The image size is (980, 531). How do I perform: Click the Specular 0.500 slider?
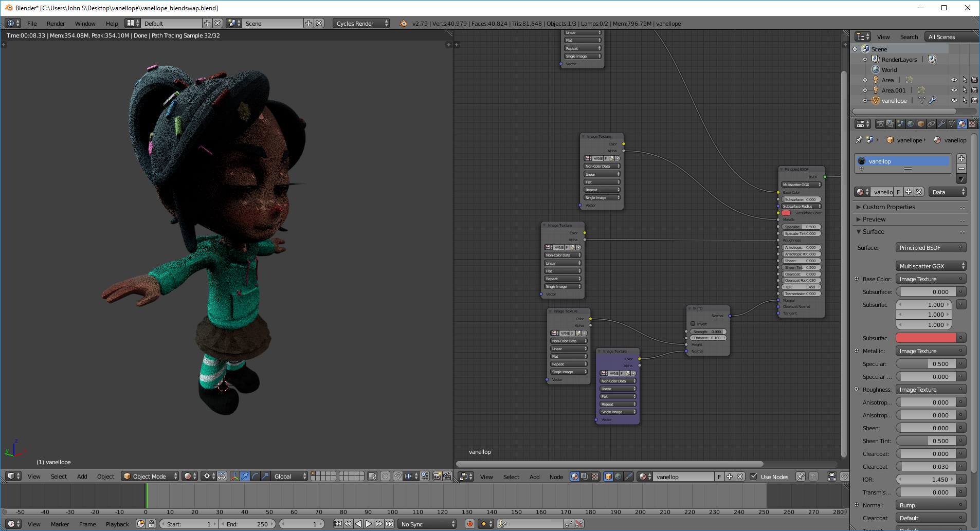tap(925, 364)
